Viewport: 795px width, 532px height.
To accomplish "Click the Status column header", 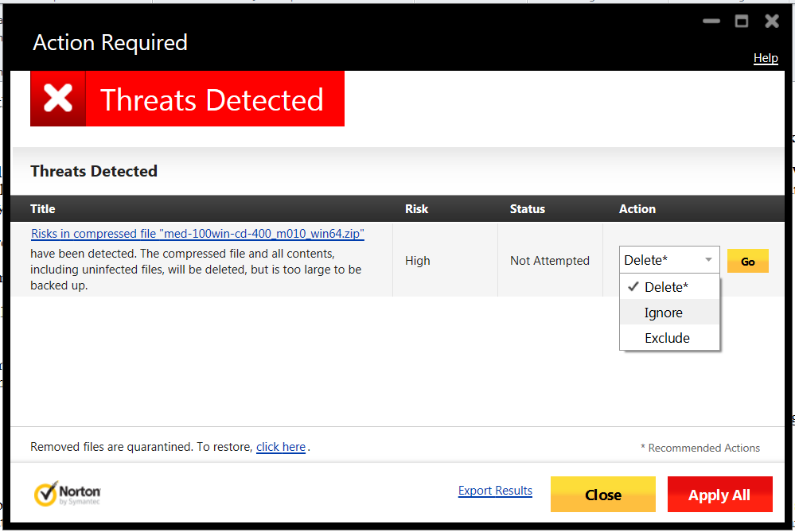I will 527,208.
